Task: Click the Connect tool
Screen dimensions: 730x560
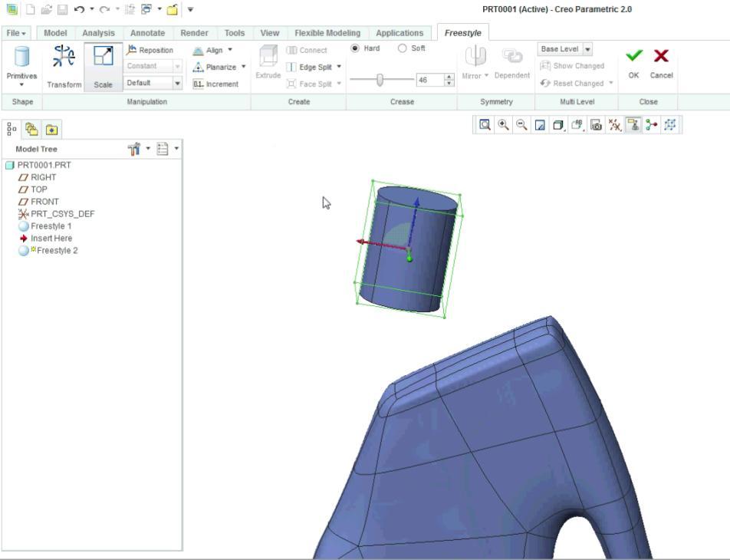Action: click(307, 50)
